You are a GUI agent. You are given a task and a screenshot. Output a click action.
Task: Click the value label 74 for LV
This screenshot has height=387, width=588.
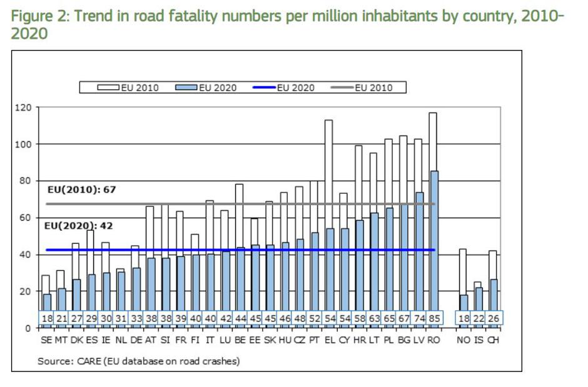click(x=418, y=319)
